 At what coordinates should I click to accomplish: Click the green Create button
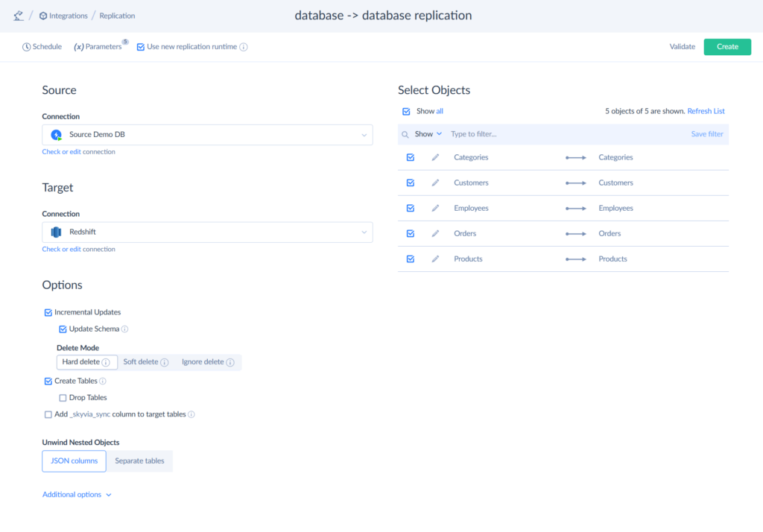click(x=727, y=47)
